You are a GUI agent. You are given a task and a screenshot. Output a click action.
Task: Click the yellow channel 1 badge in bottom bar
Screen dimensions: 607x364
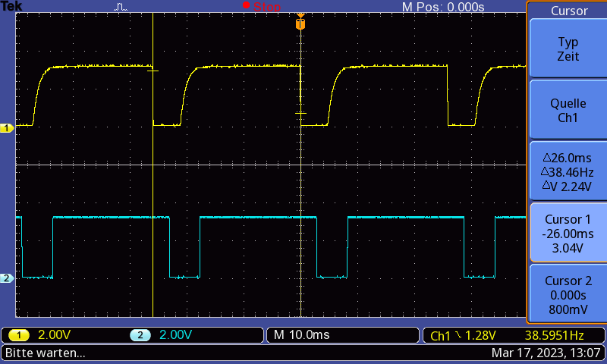[18, 335]
